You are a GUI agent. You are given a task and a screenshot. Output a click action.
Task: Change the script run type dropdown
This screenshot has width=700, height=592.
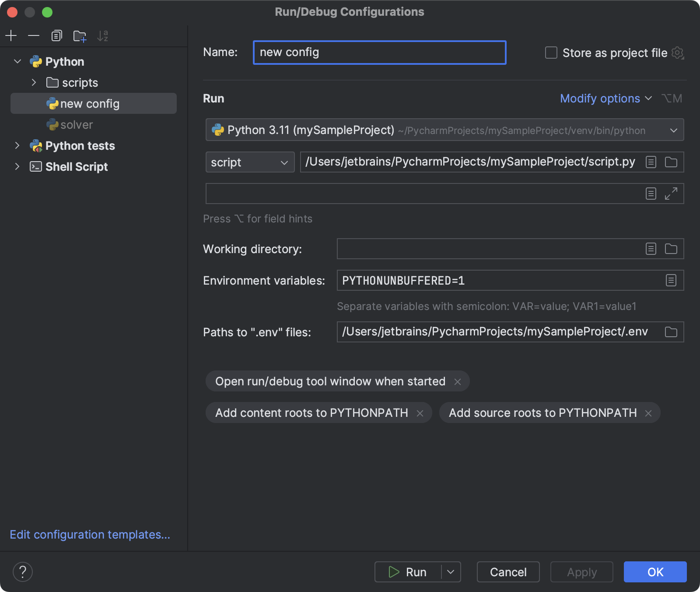(249, 162)
